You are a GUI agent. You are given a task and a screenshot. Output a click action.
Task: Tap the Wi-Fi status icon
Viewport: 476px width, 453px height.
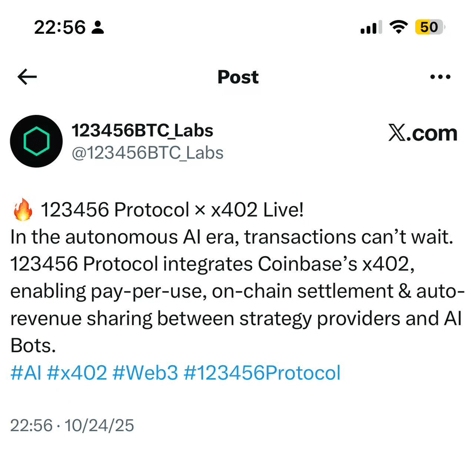click(x=397, y=27)
